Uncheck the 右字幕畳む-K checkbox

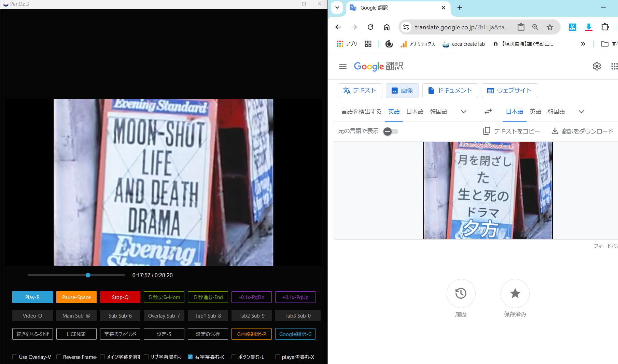coord(190,357)
